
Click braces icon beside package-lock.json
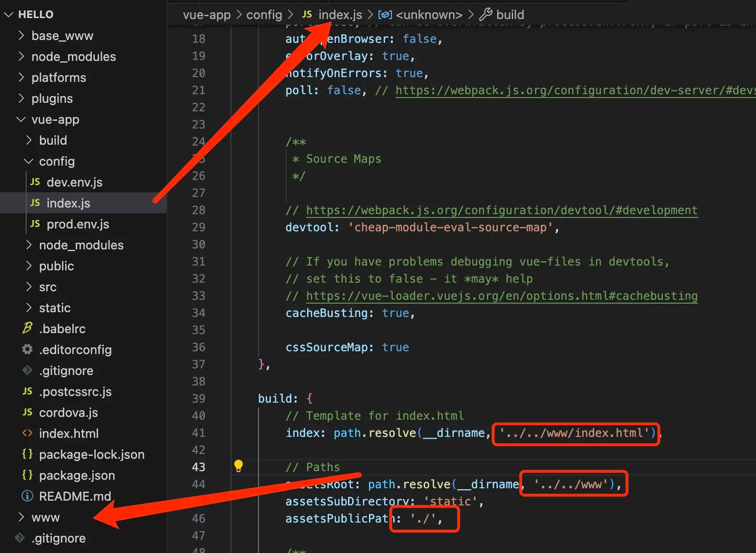[x=27, y=454]
